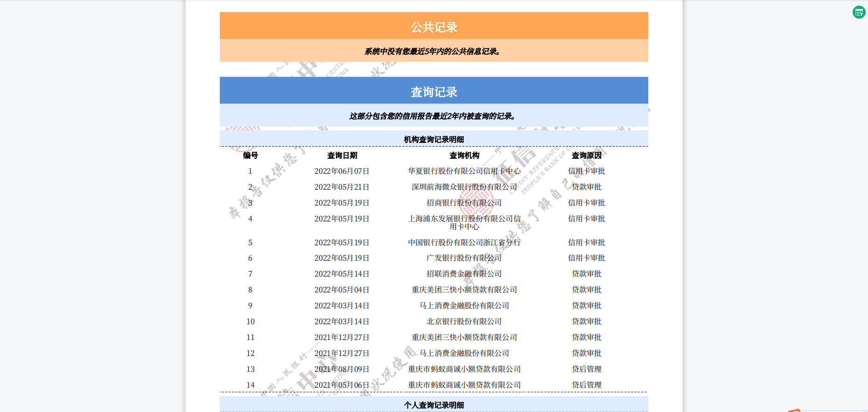Viewport: 868px width, 412px height.
Task: Click row number 10
Action: tap(250, 321)
